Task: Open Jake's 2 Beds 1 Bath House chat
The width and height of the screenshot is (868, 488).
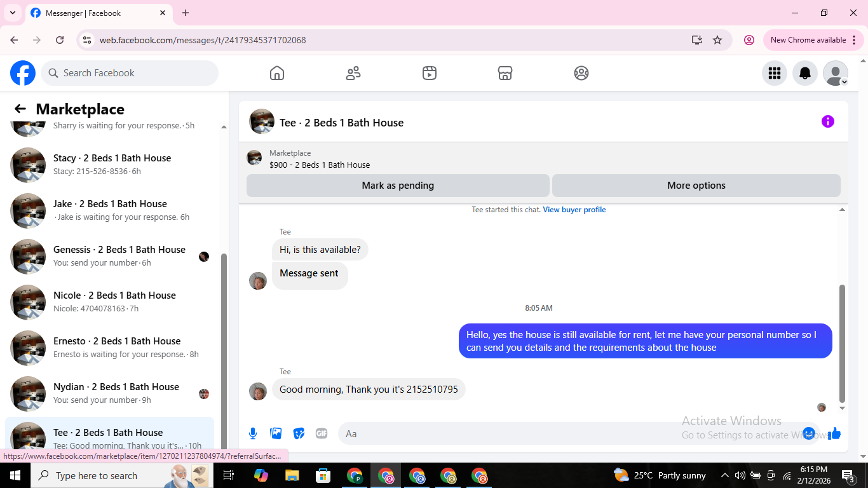Action: coord(109,210)
